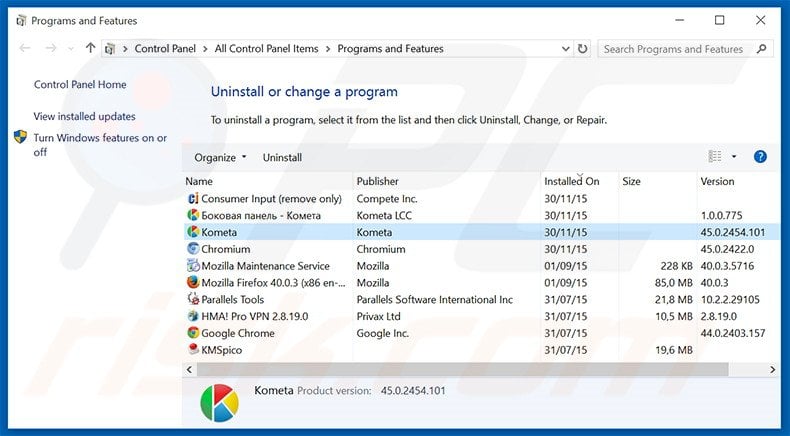
Task: Refresh the Programs and Features list
Action: [x=582, y=49]
